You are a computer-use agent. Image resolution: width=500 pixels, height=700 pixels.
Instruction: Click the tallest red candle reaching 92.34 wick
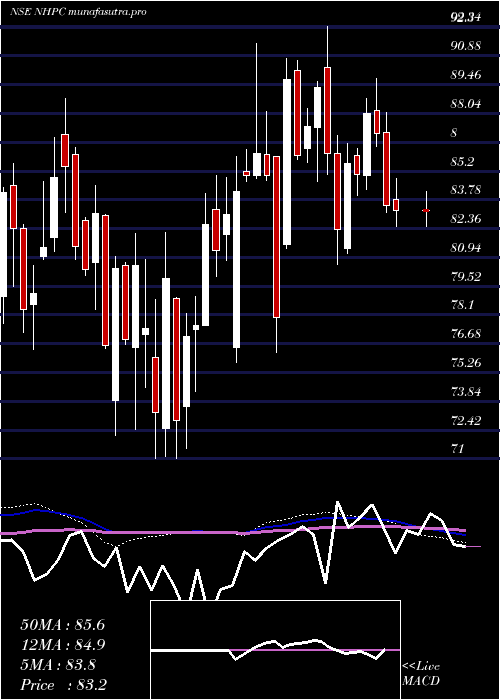(328, 110)
